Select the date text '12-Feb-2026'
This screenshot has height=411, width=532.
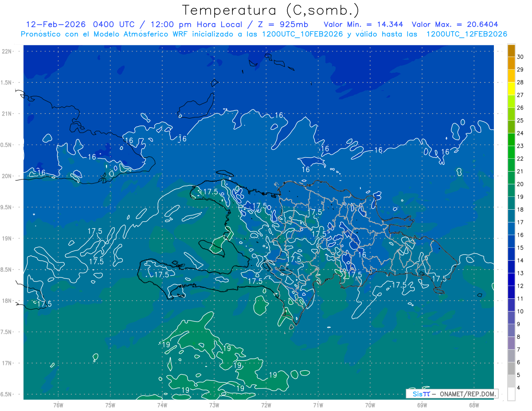pyautogui.click(x=56, y=24)
